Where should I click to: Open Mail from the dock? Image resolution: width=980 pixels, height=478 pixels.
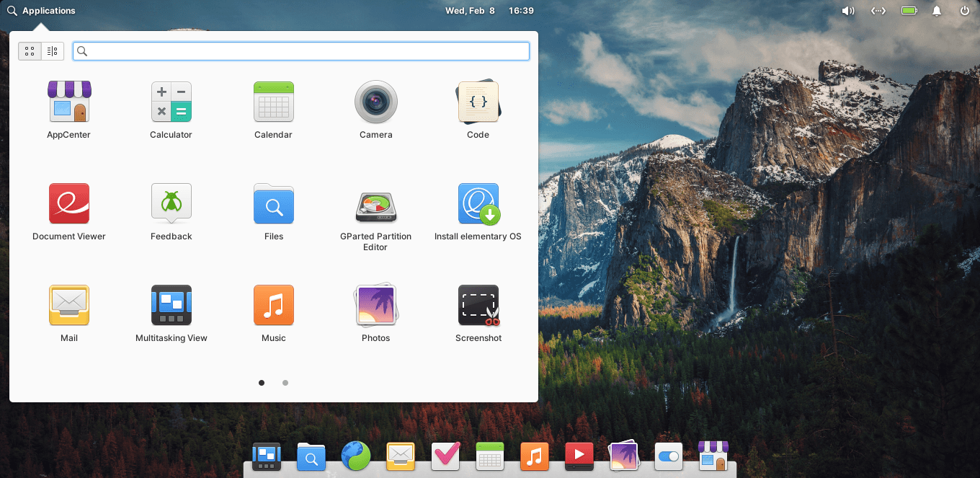tap(401, 456)
